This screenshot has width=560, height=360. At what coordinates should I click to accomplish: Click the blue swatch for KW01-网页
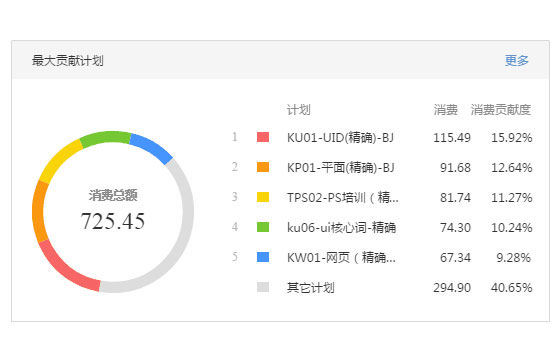[263, 257]
